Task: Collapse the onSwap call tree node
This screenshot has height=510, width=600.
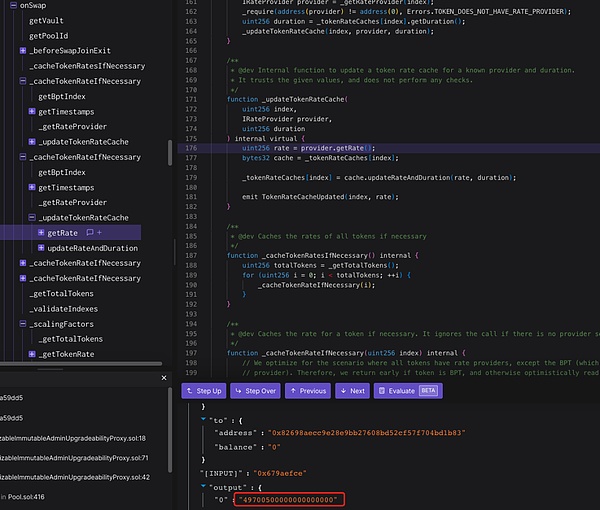Action: (12, 5)
